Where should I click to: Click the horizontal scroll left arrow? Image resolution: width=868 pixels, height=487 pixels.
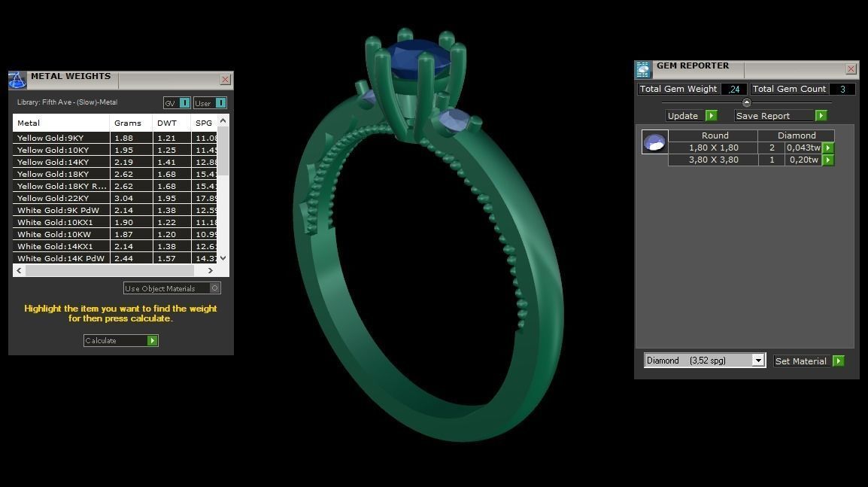pos(19,270)
